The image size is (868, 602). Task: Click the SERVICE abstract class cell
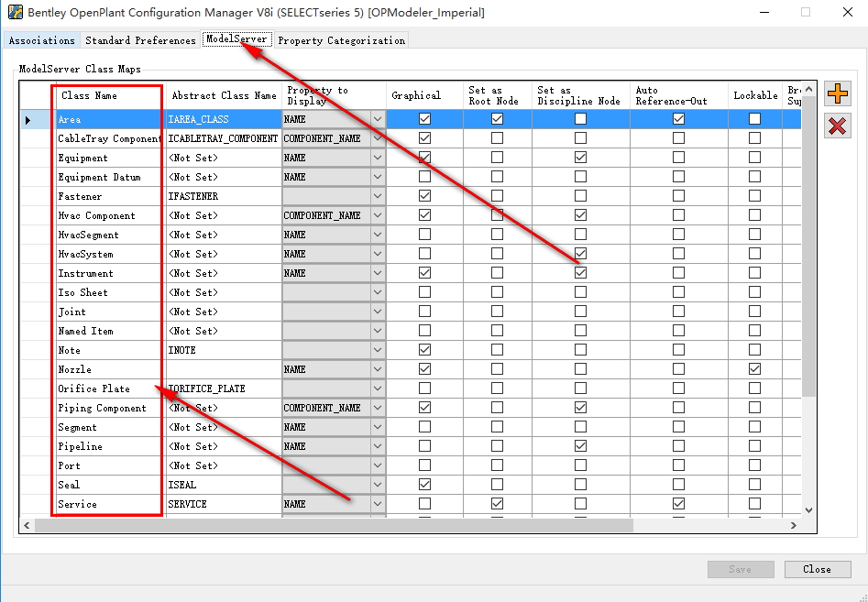[x=224, y=504]
